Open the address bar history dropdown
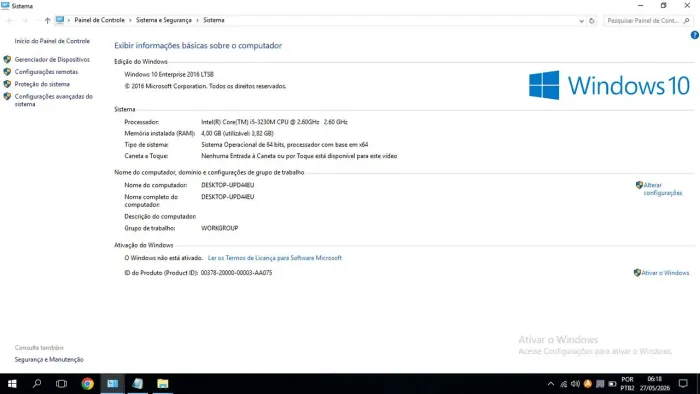This screenshot has height=394, width=700. (x=581, y=21)
